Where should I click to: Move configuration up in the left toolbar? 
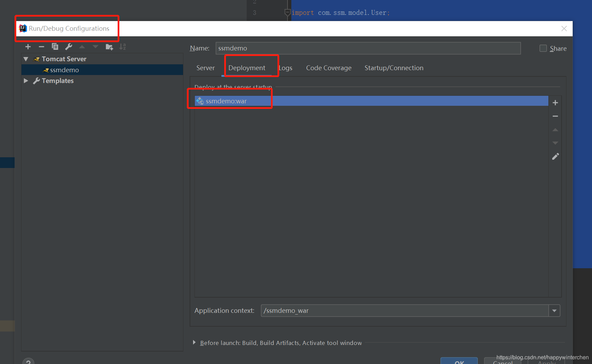coord(82,47)
